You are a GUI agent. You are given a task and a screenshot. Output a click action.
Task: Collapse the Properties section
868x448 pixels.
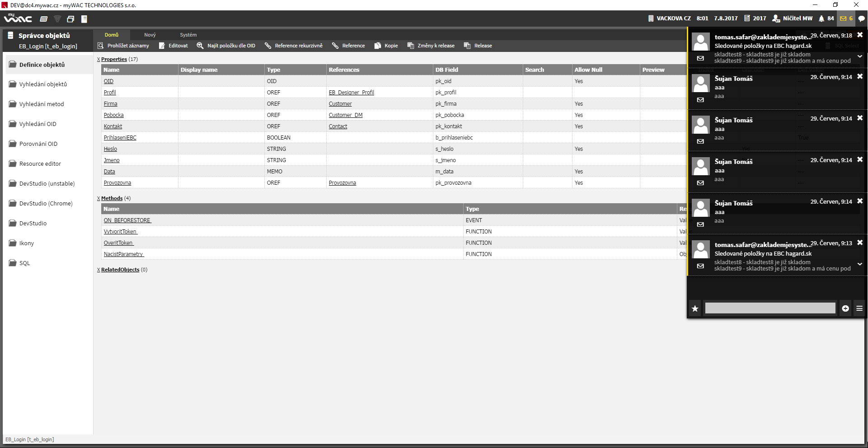(x=99, y=60)
